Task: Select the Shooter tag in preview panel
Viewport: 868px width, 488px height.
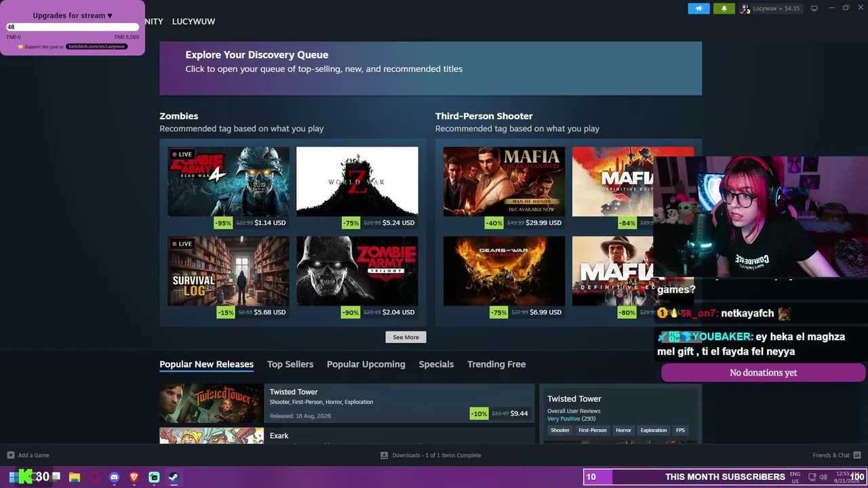Action: [560, 430]
